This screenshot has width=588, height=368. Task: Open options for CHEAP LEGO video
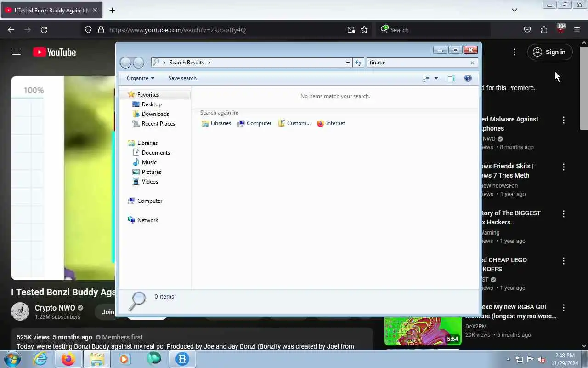tap(564, 261)
